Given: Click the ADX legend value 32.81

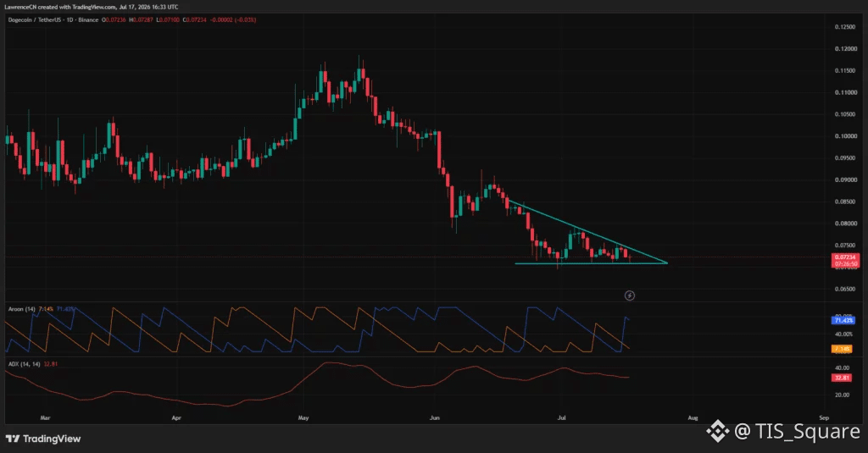Looking at the screenshot, I should 50,364.
